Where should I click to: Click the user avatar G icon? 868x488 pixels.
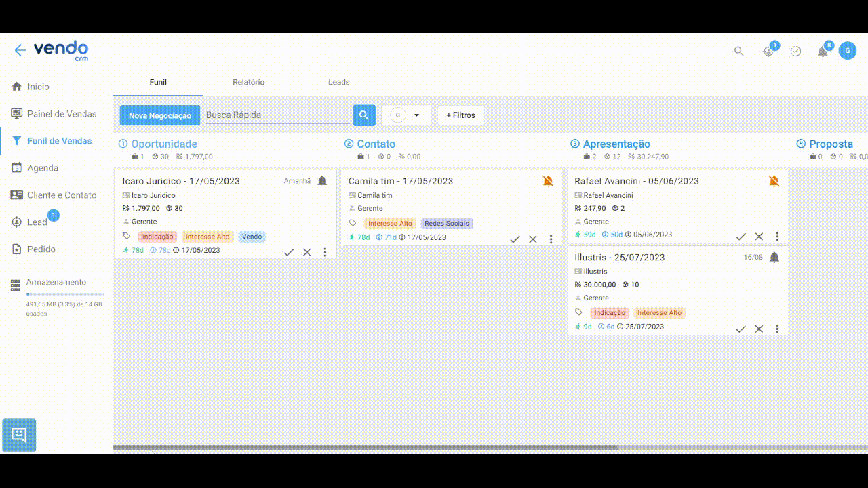(847, 51)
